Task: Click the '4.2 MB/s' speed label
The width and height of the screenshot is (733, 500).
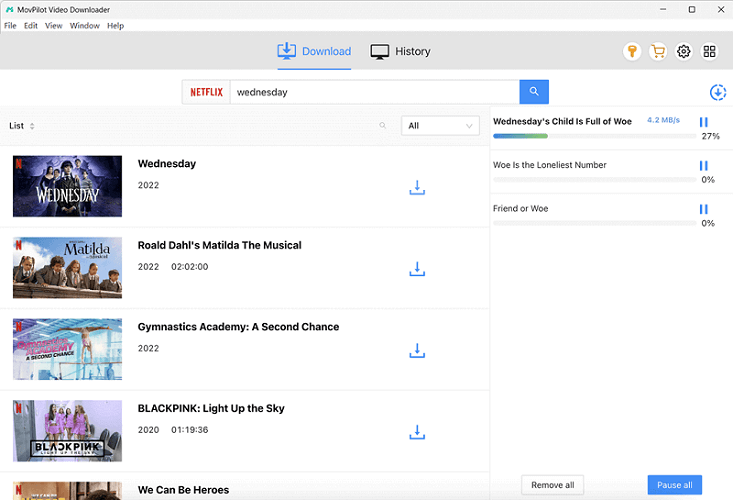Action: coord(663,120)
